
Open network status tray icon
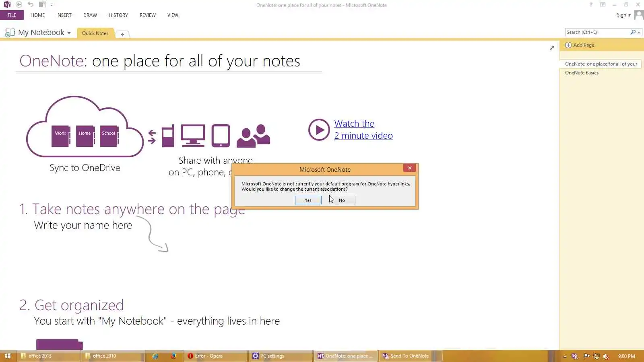click(x=597, y=356)
